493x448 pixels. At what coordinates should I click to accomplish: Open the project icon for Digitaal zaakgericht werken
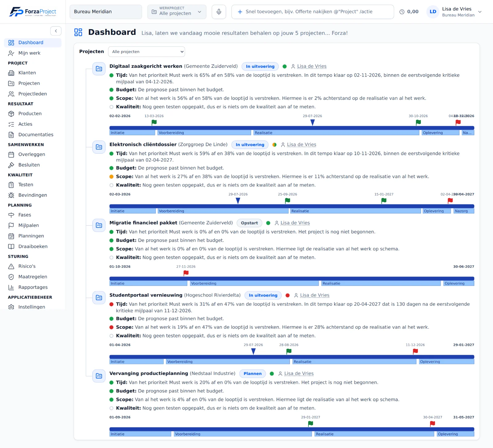(99, 68)
